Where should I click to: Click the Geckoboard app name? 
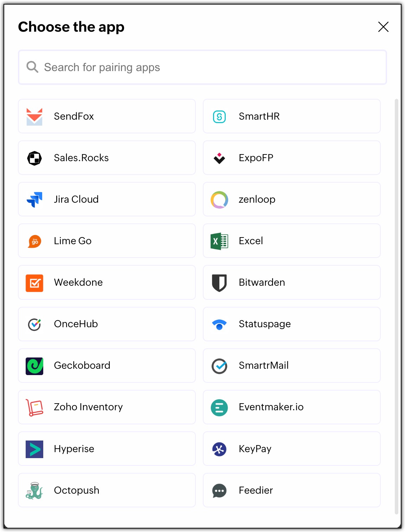click(82, 366)
